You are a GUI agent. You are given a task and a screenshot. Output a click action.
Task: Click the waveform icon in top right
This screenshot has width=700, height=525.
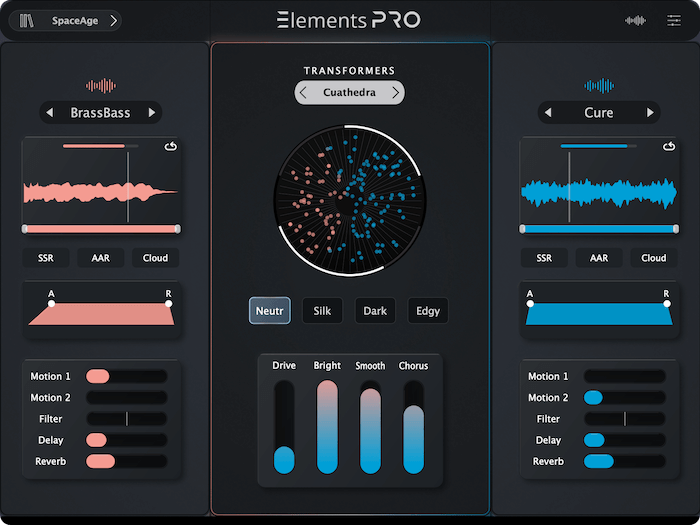(634, 20)
